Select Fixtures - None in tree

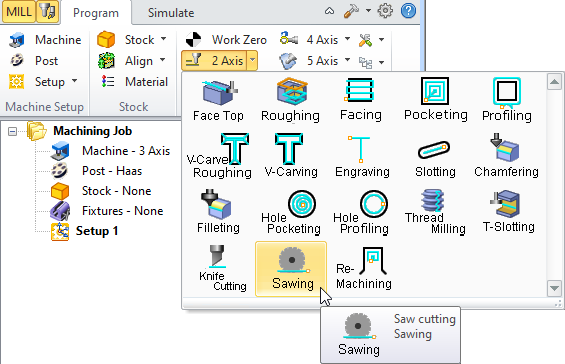pyautogui.click(x=107, y=211)
